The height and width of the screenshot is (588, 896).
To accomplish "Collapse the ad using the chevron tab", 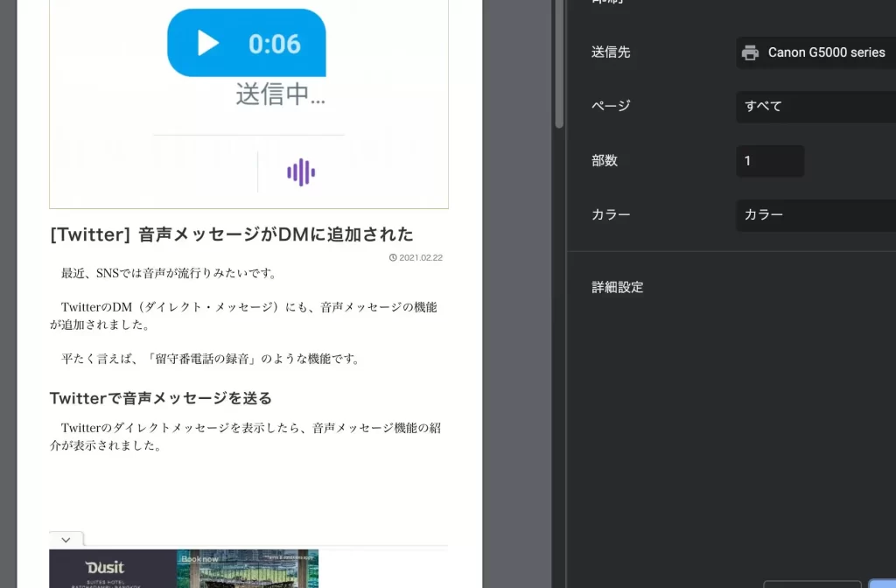I will click(x=66, y=539).
